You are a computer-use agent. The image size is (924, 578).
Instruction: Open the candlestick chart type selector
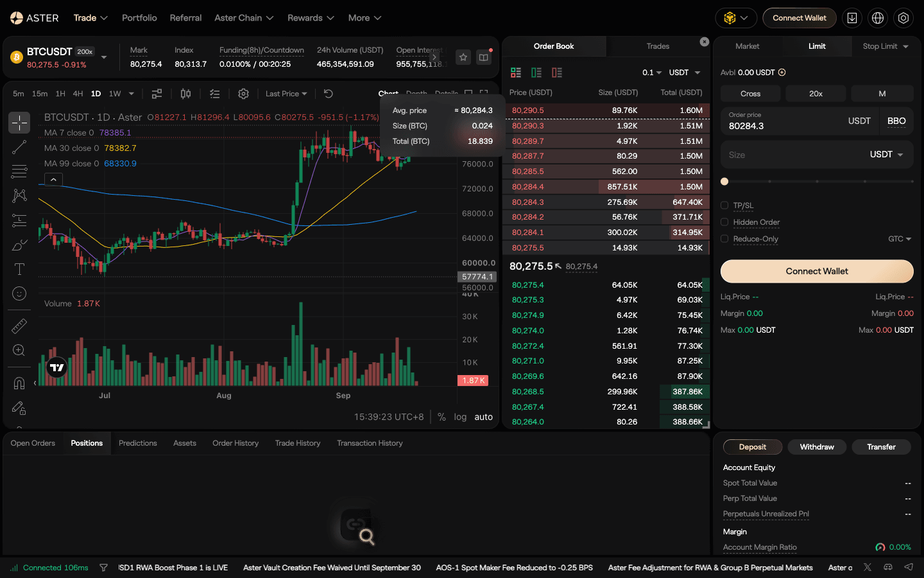[x=185, y=94]
